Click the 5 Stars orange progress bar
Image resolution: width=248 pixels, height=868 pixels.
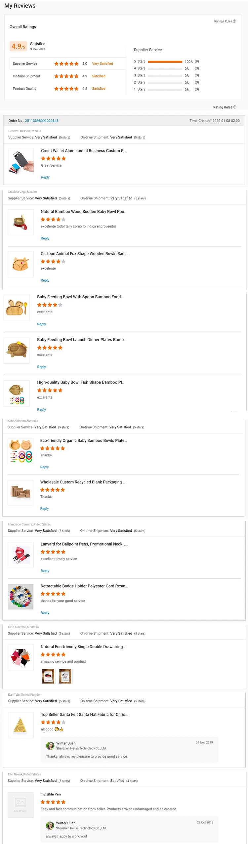click(165, 61)
